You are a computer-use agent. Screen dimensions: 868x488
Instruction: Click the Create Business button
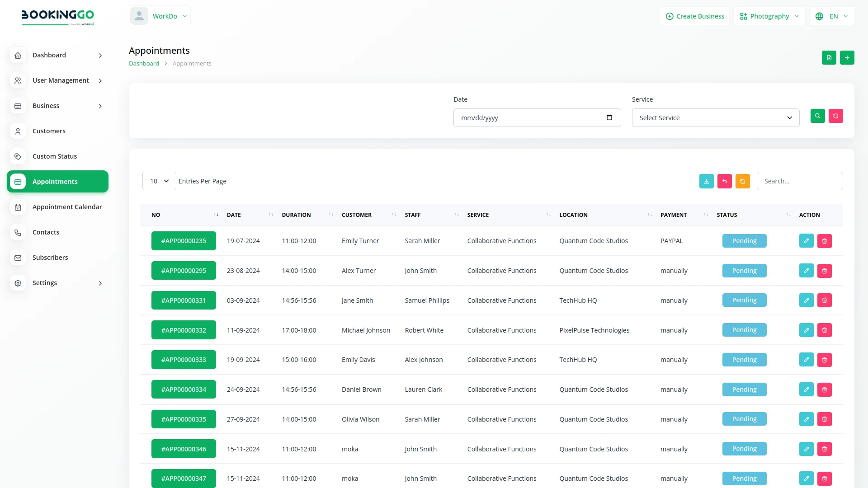[x=695, y=16]
